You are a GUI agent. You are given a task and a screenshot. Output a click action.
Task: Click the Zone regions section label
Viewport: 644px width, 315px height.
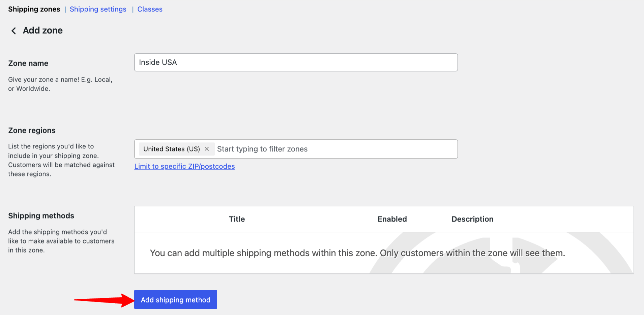click(x=32, y=131)
